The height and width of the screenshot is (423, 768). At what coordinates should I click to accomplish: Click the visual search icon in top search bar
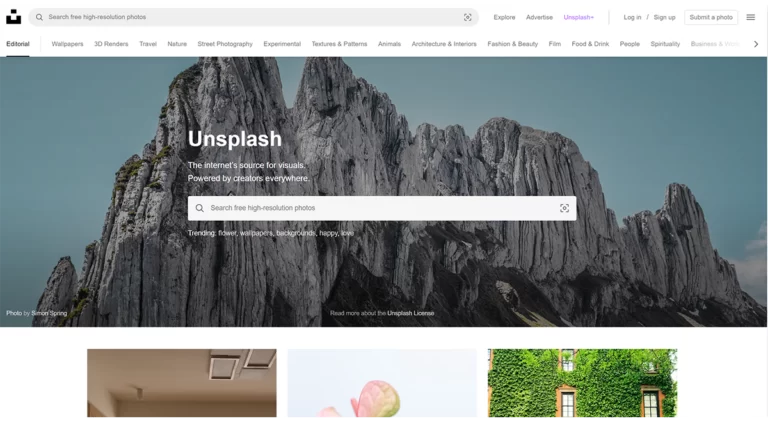point(467,17)
